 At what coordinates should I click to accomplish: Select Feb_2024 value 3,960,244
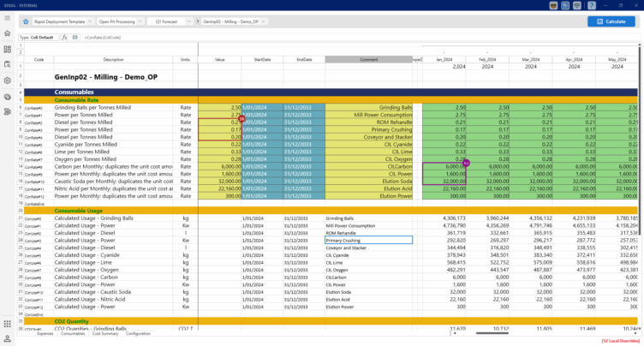[x=487, y=218]
